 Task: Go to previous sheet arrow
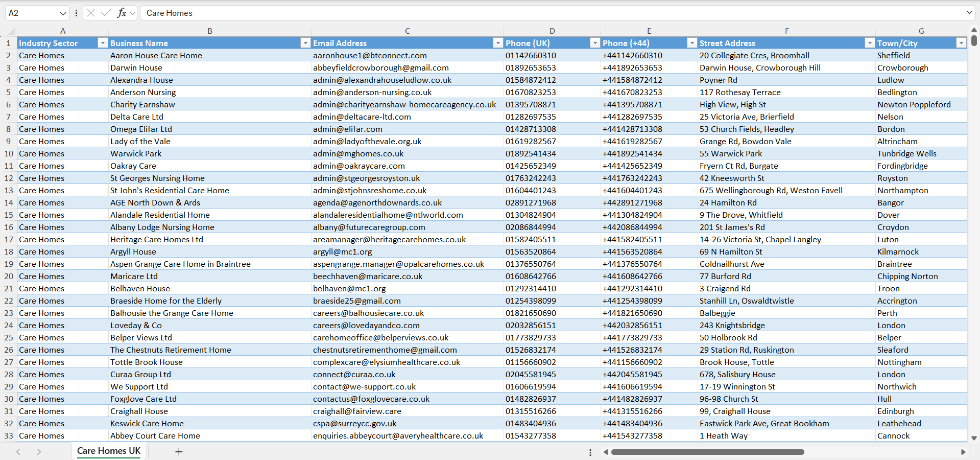18,452
